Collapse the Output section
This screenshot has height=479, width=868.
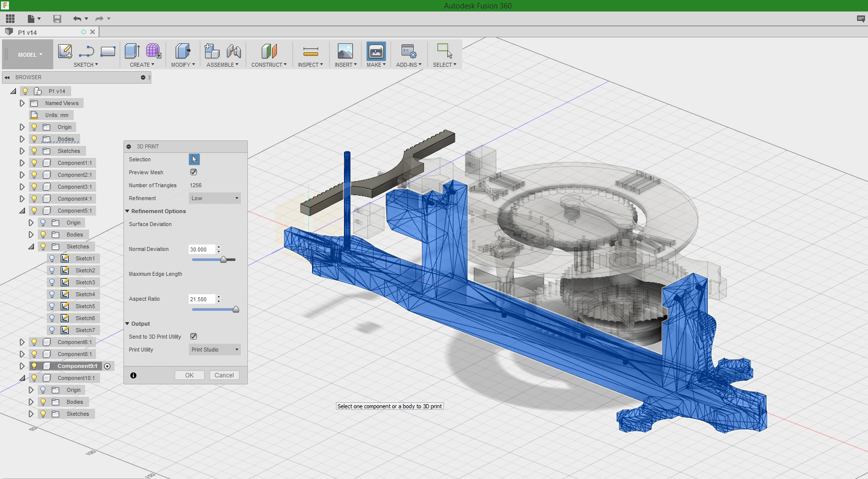[x=127, y=324]
